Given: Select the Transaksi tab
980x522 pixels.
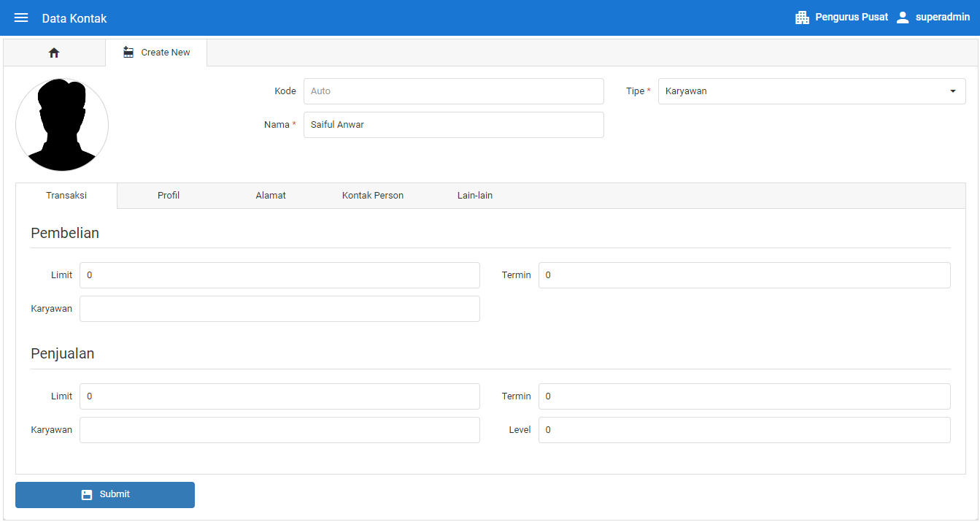Looking at the screenshot, I should 66,196.
